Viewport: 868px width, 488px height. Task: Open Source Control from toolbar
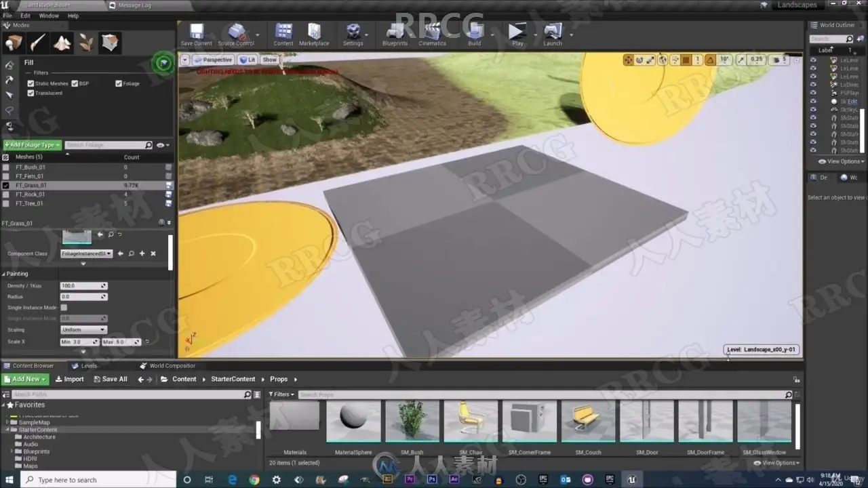(236, 35)
